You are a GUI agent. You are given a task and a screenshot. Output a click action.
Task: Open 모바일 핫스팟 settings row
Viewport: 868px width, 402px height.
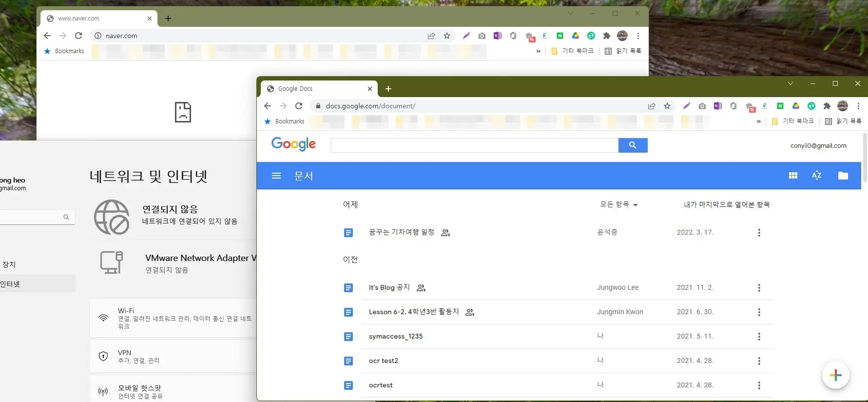174,389
